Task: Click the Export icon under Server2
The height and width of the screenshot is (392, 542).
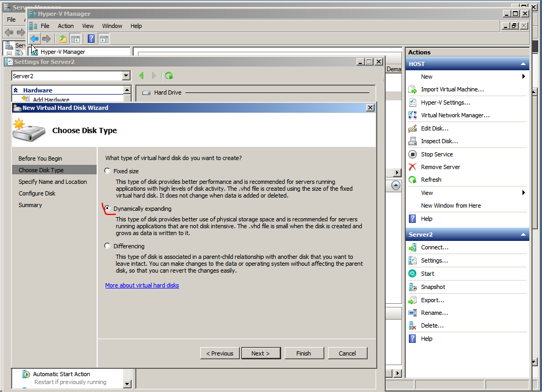Action: click(413, 300)
